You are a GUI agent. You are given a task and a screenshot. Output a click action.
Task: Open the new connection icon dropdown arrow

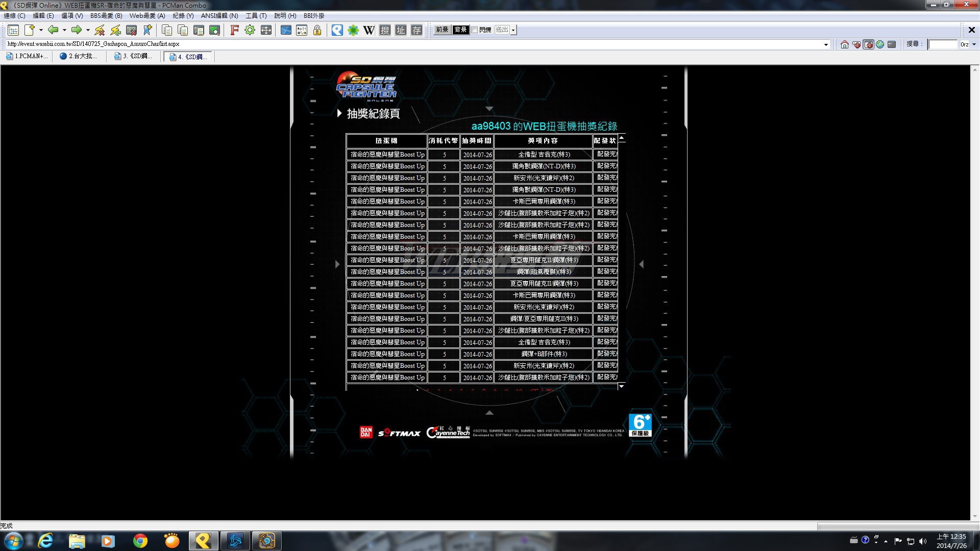click(41, 30)
